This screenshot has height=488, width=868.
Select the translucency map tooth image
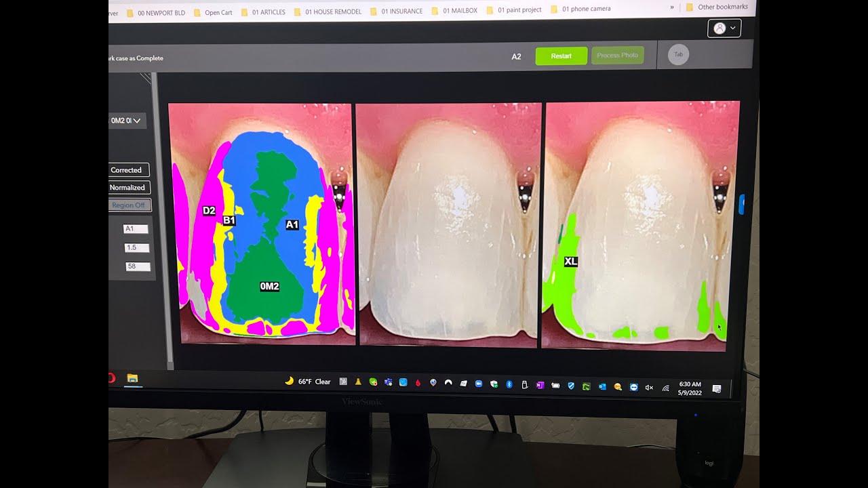coord(642,226)
